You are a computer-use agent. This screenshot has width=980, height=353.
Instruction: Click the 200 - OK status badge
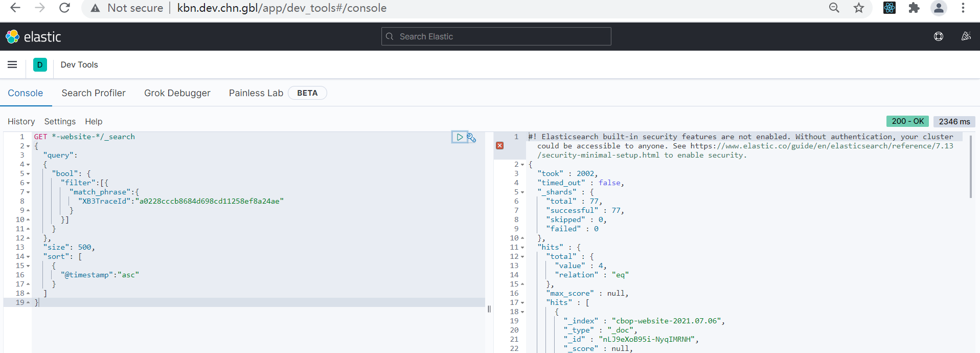tap(908, 121)
